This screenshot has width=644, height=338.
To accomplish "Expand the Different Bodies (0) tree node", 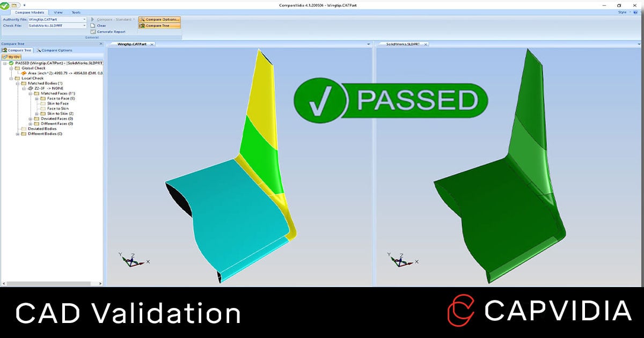I will click(x=18, y=134).
